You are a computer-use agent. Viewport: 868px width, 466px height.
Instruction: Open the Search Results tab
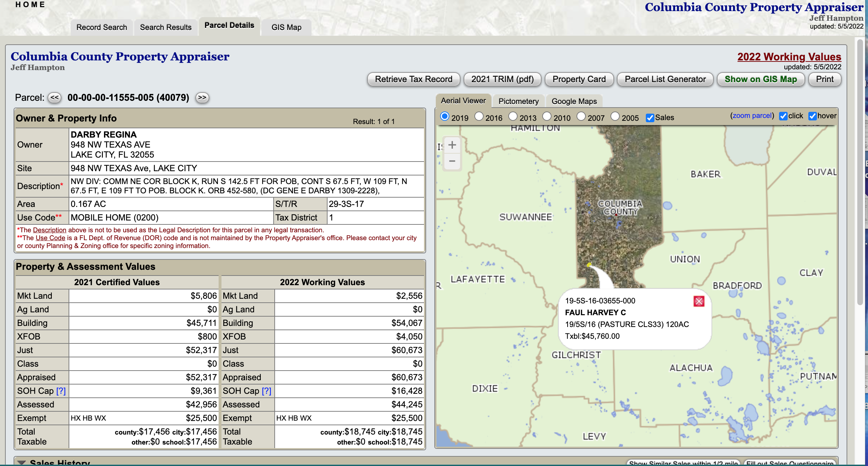(166, 28)
